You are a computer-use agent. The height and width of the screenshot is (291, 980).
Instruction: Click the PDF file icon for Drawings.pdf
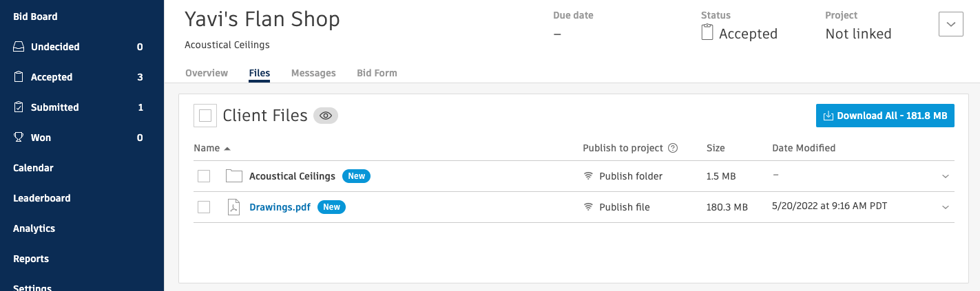click(234, 207)
